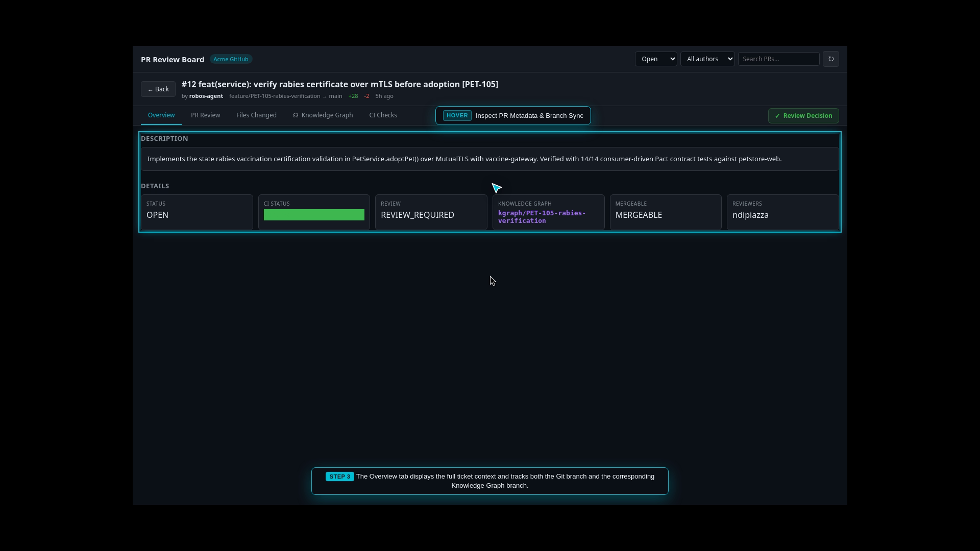Click the +28 additions count
This screenshot has width=980, height=551.
[353, 96]
